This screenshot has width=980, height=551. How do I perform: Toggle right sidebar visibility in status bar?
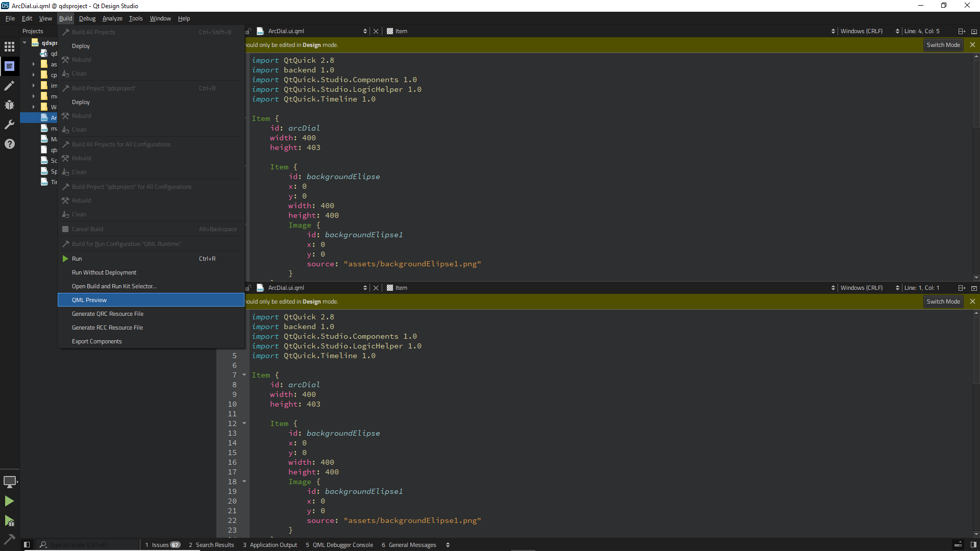point(973,545)
